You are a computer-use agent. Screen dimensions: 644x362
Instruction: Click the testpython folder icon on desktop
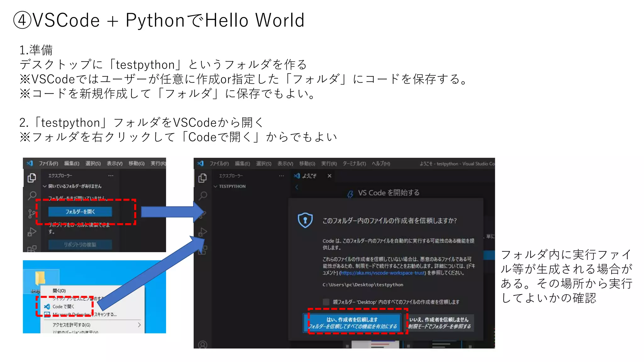coord(40,278)
